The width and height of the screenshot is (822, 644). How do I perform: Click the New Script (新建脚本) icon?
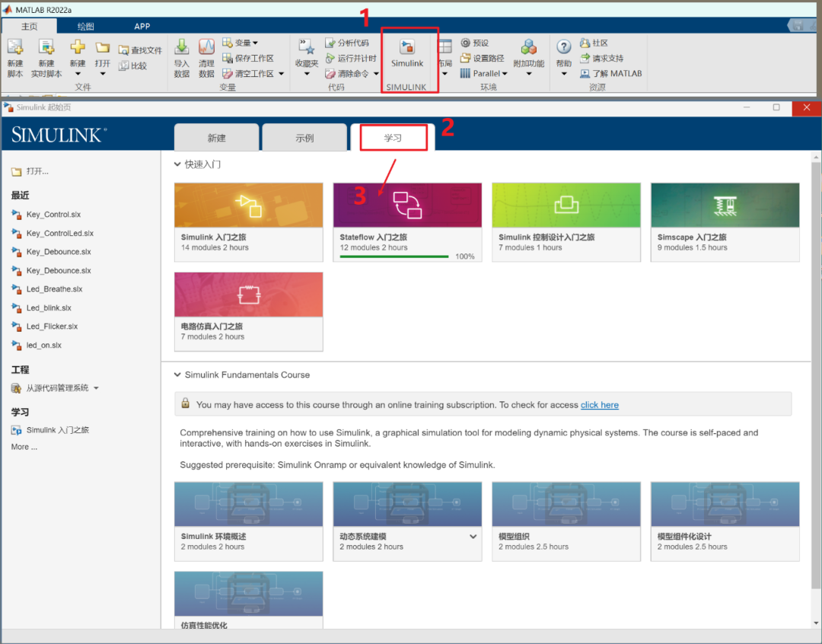(14, 47)
